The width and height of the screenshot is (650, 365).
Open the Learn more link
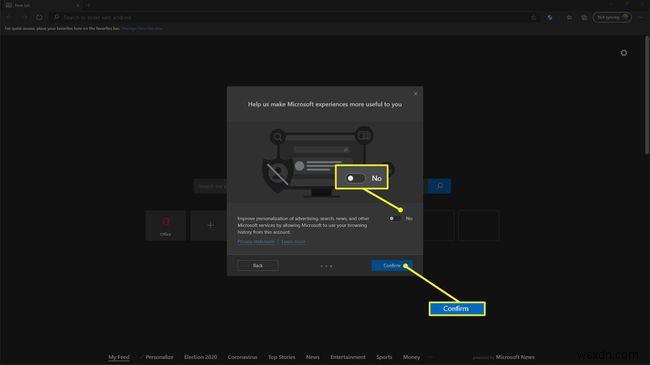click(293, 241)
